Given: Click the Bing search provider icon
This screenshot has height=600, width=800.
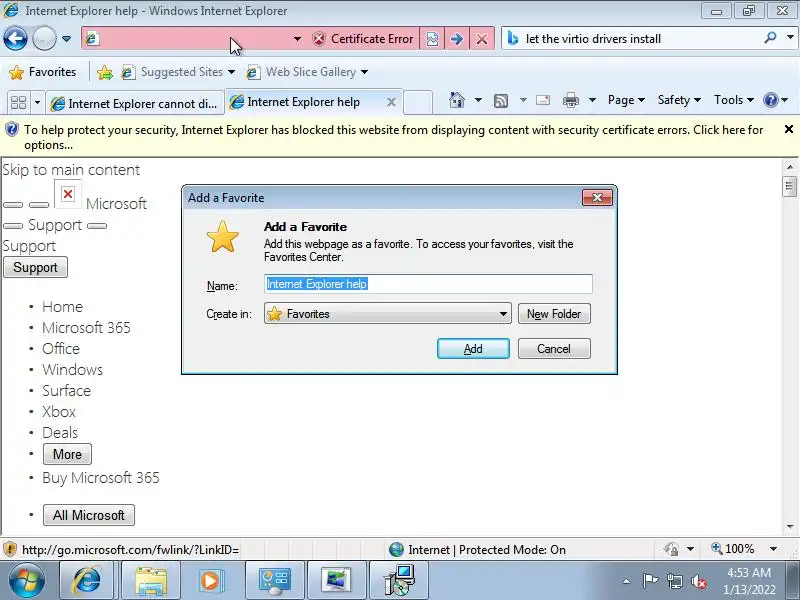Looking at the screenshot, I should [x=513, y=39].
